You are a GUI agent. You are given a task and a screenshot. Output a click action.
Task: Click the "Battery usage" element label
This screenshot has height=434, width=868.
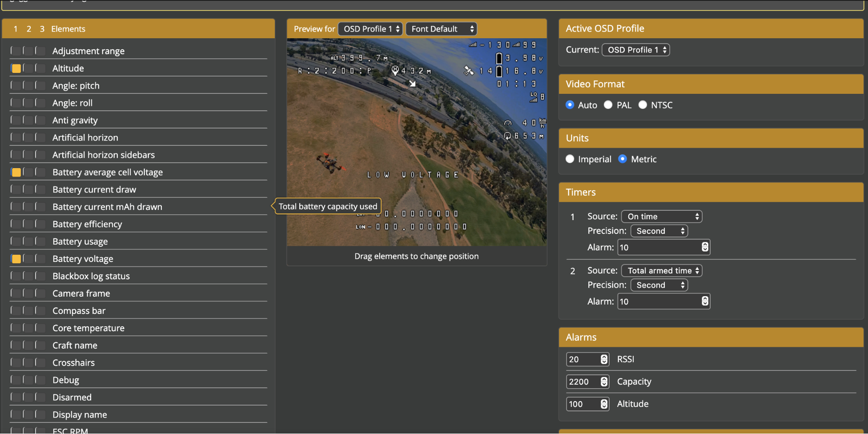(x=80, y=241)
